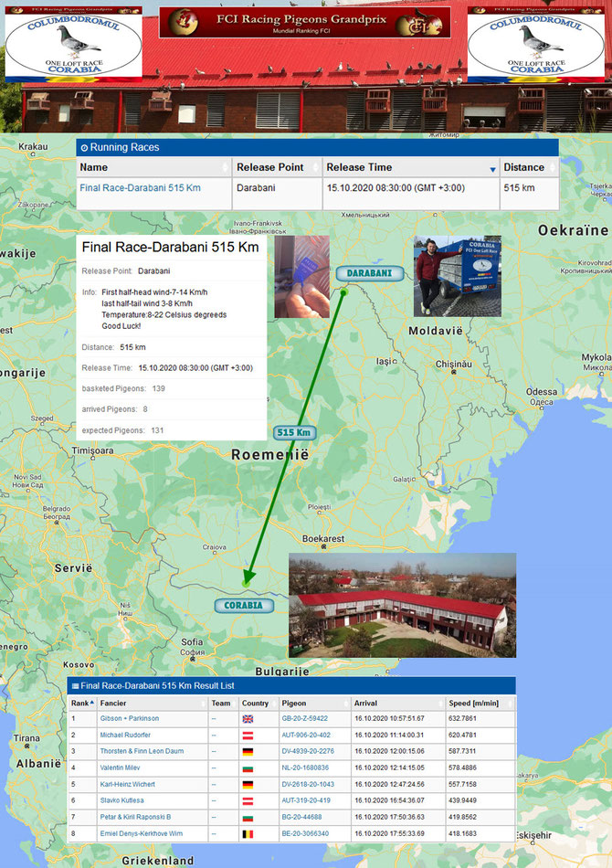The image size is (612, 868).
Task: Click the Bulgarian flag in Valentin Milev row
Action: coord(248,768)
